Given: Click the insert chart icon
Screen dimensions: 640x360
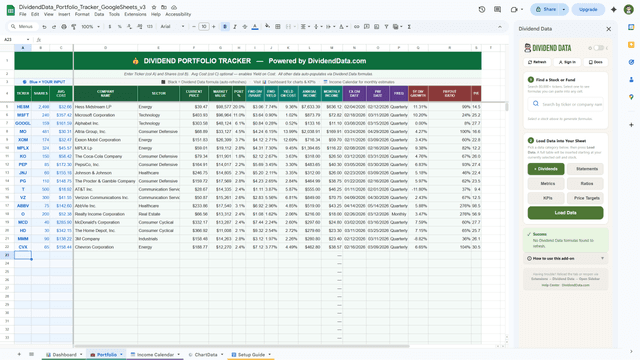Looking at the screenshot, I should (x=376, y=27).
